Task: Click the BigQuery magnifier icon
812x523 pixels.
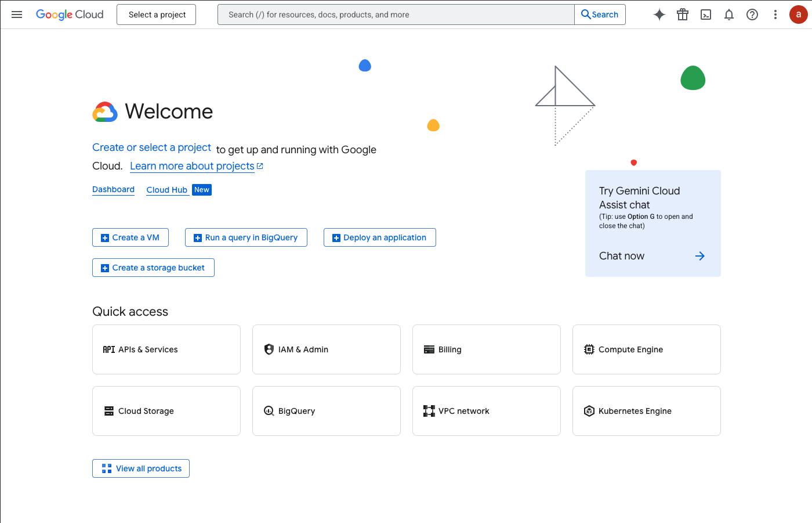Action: pyautogui.click(x=269, y=411)
